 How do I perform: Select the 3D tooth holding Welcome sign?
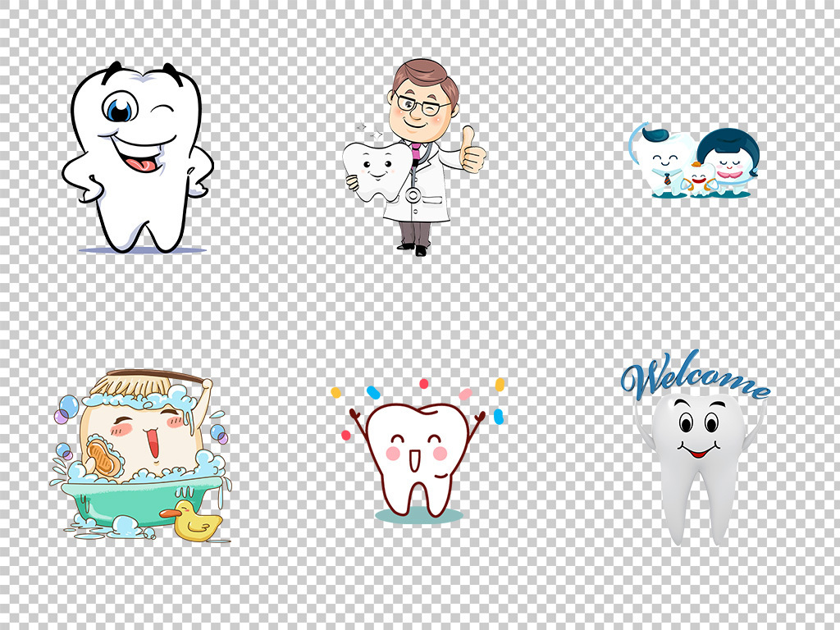696,447
